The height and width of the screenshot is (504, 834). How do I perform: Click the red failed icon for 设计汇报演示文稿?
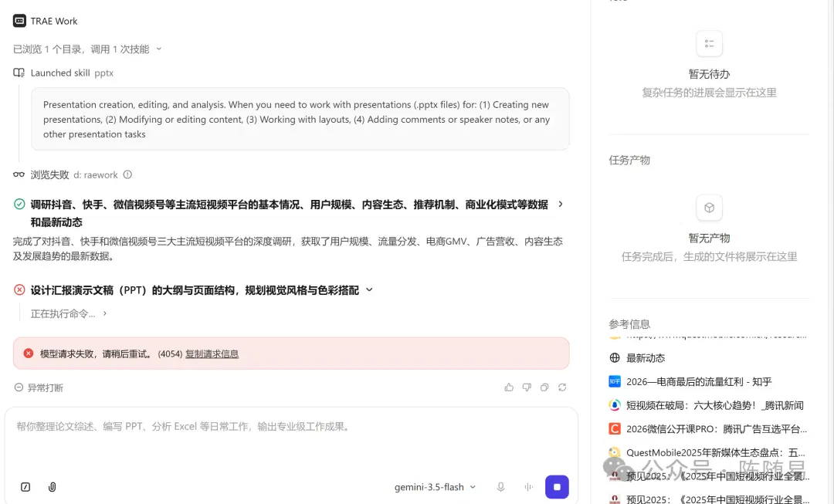coord(19,289)
